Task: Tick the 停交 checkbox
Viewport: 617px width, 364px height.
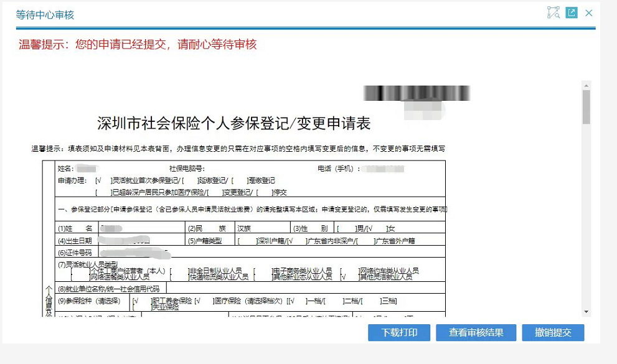Action: pos(265,192)
